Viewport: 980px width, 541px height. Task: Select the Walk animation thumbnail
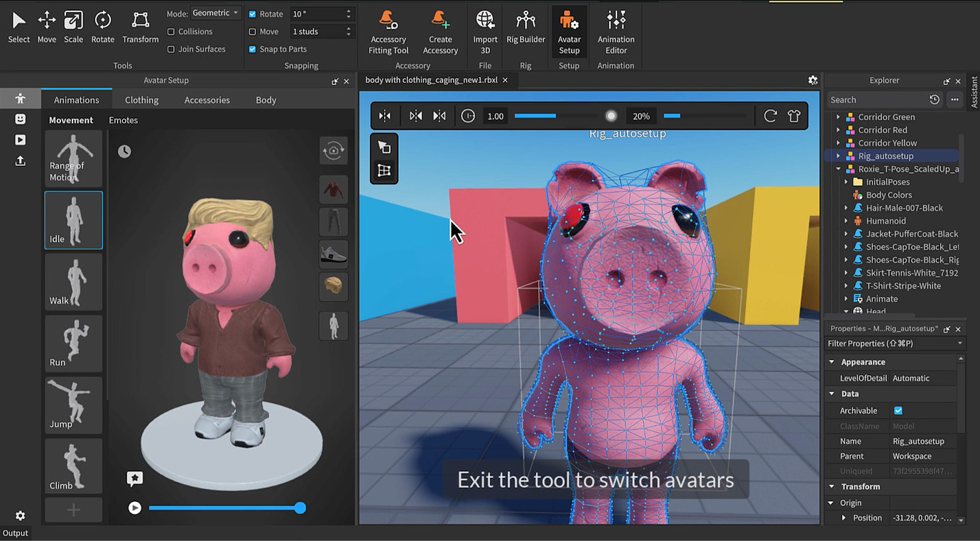coord(73,282)
